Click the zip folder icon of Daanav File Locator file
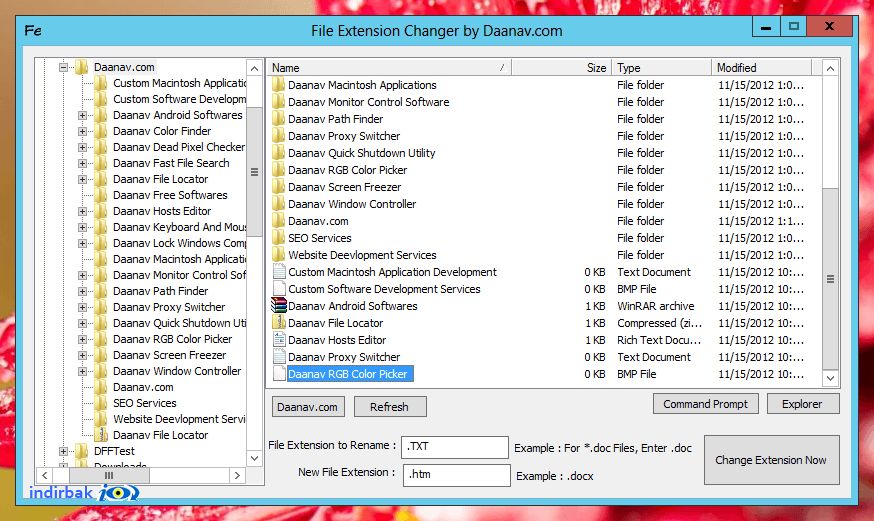This screenshot has width=874, height=521. coord(279,323)
